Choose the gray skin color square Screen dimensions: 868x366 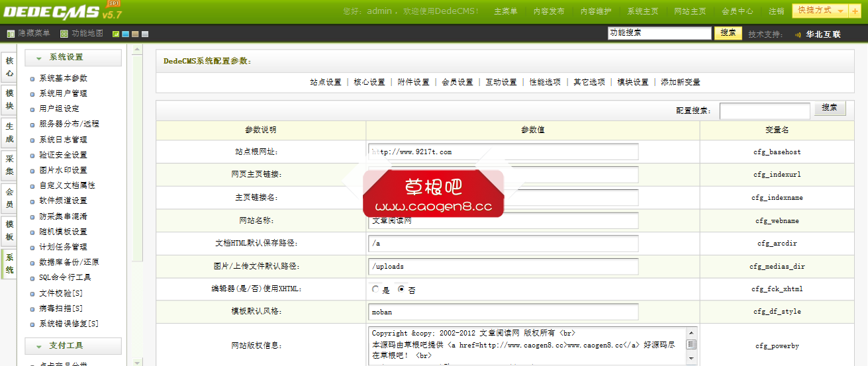click(x=145, y=34)
